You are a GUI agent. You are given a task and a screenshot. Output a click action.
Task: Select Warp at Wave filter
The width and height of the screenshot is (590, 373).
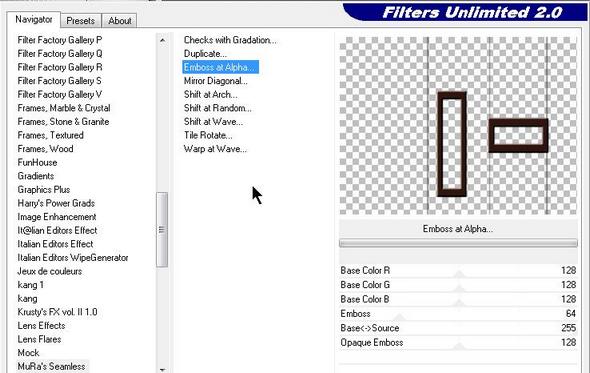[x=215, y=149]
